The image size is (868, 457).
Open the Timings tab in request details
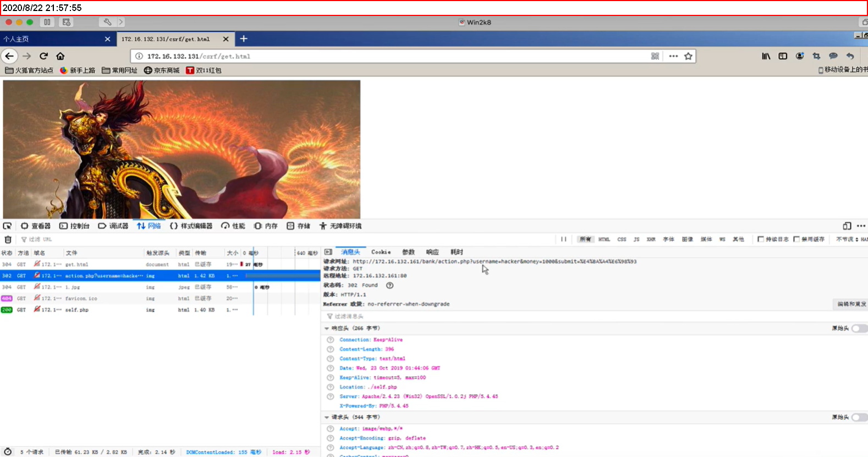(457, 252)
